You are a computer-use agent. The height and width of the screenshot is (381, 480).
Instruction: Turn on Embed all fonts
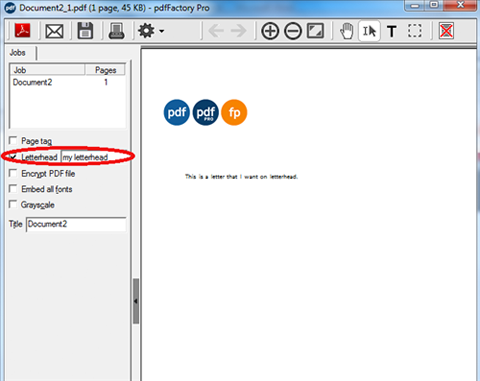pyautogui.click(x=13, y=189)
